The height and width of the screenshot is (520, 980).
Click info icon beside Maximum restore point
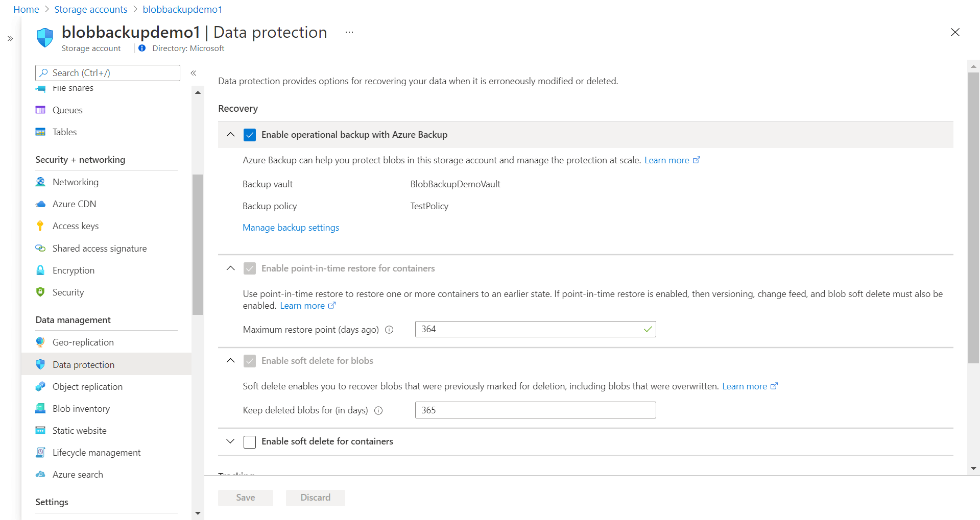(x=389, y=330)
